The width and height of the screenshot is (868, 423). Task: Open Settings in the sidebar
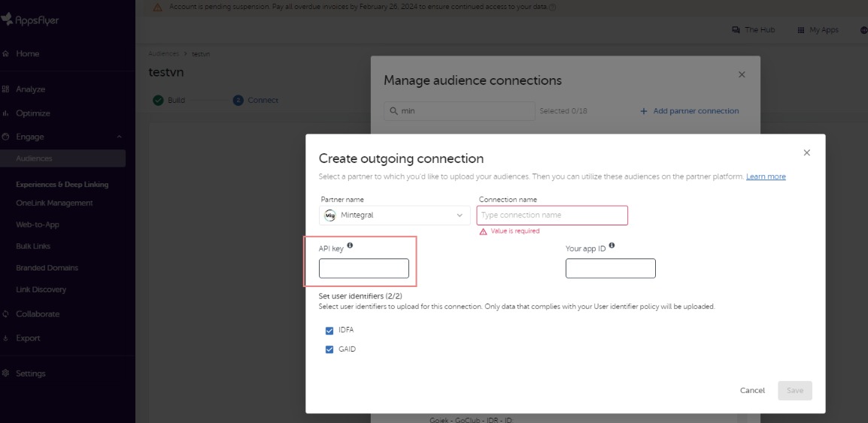click(x=30, y=373)
